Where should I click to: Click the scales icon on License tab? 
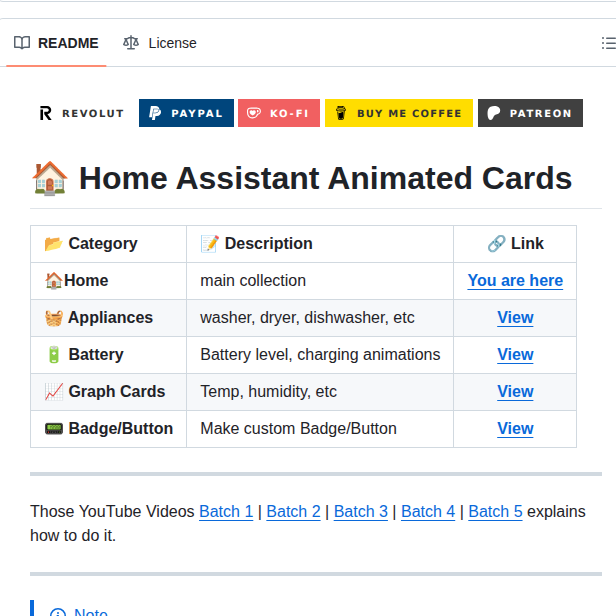131,43
